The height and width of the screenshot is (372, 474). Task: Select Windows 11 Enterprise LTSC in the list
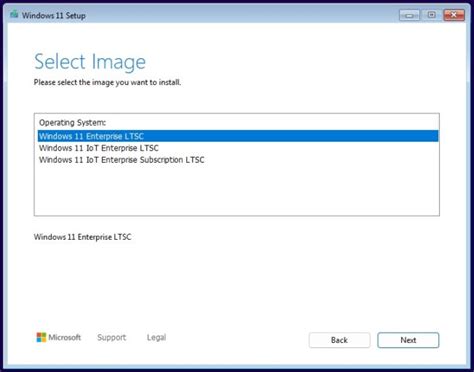(x=238, y=136)
